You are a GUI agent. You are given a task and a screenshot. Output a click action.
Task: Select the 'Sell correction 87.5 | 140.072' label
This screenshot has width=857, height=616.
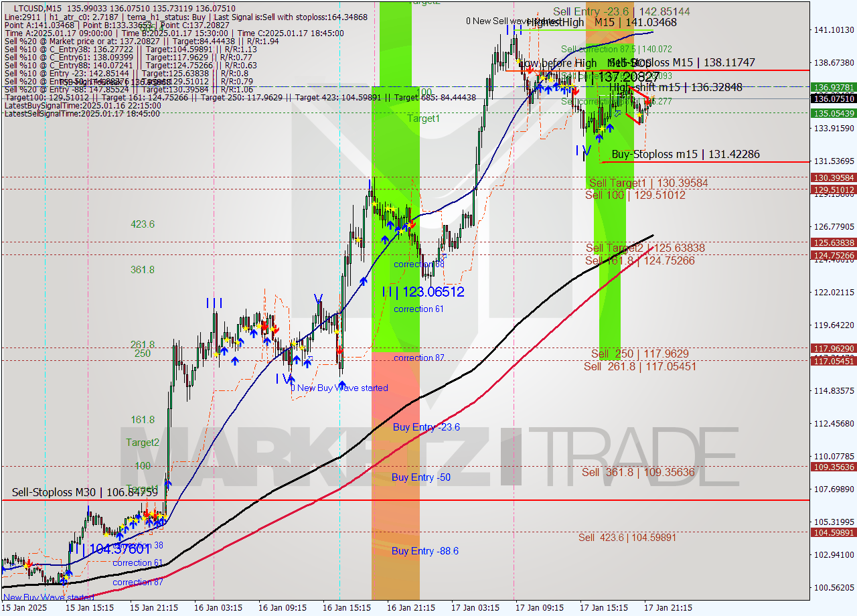click(616, 49)
